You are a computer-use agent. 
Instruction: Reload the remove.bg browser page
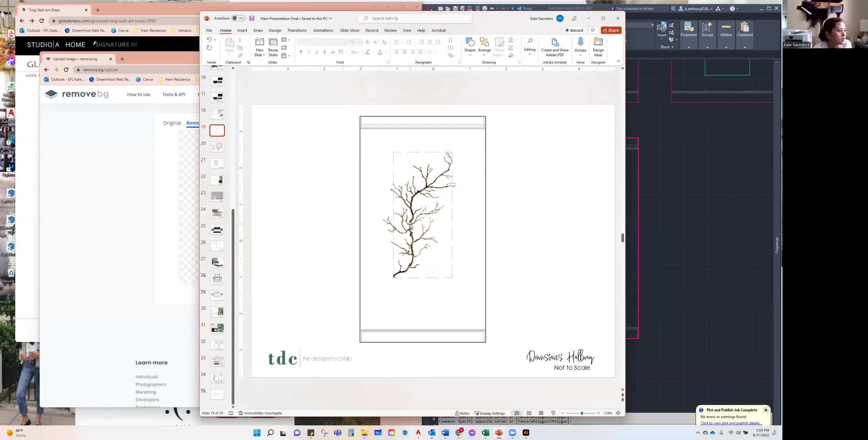tap(66, 70)
